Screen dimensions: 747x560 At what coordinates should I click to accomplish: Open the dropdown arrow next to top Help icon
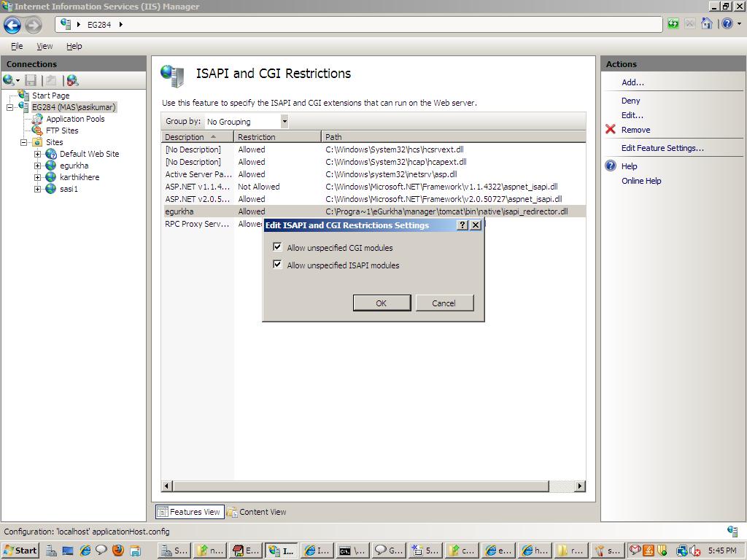[x=739, y=23]
